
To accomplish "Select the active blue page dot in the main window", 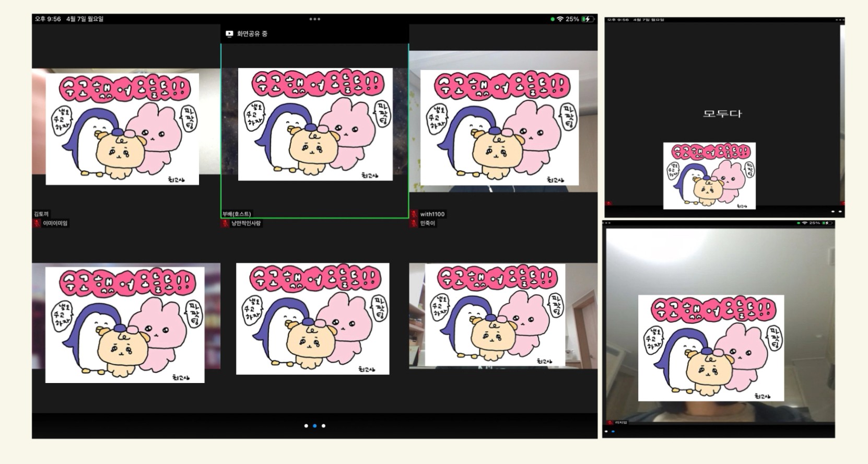I will pyautogui.click(x=314, y=426).
